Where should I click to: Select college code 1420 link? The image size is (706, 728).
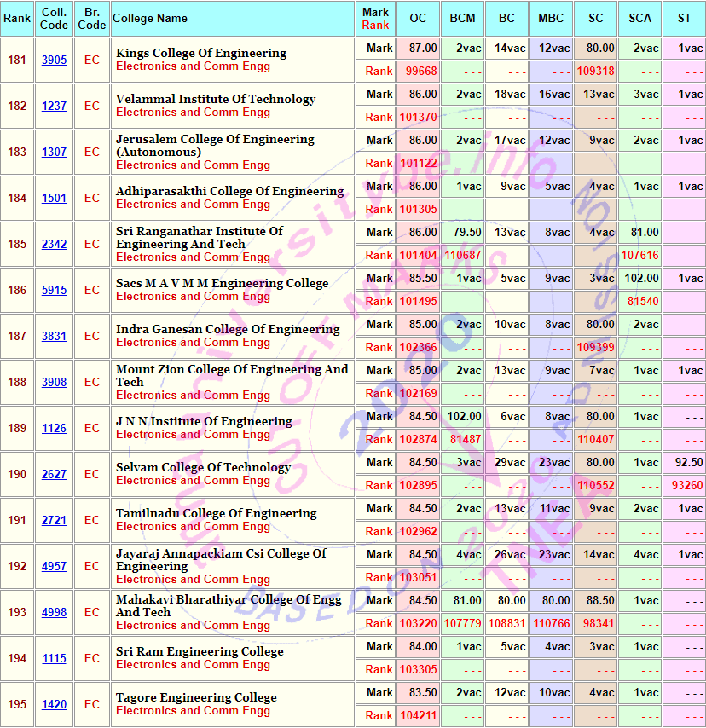(54, 705)
